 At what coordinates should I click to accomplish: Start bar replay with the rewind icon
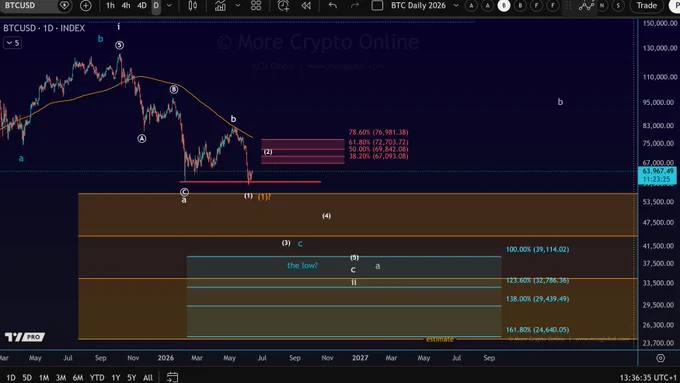(x=306, y=6)
